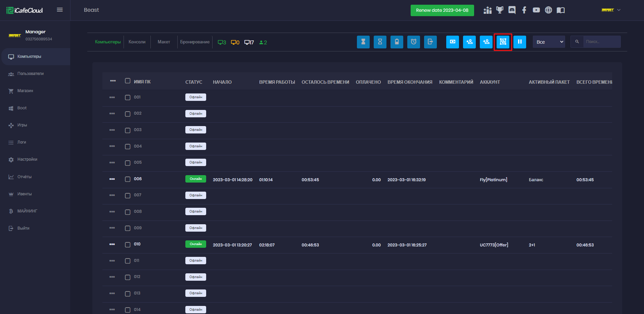
Task: Open the table header three-dots menu
Action: click(113, 81)
